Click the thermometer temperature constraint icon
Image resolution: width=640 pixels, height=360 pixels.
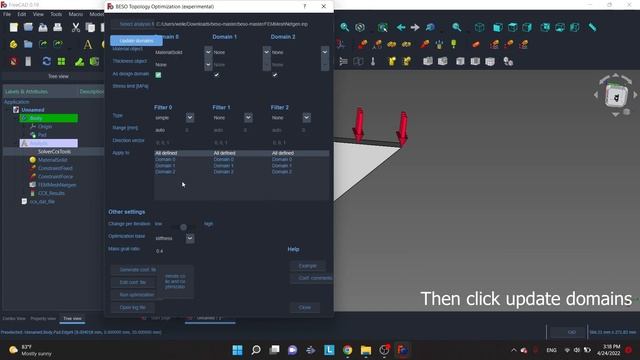pos(373,61)
